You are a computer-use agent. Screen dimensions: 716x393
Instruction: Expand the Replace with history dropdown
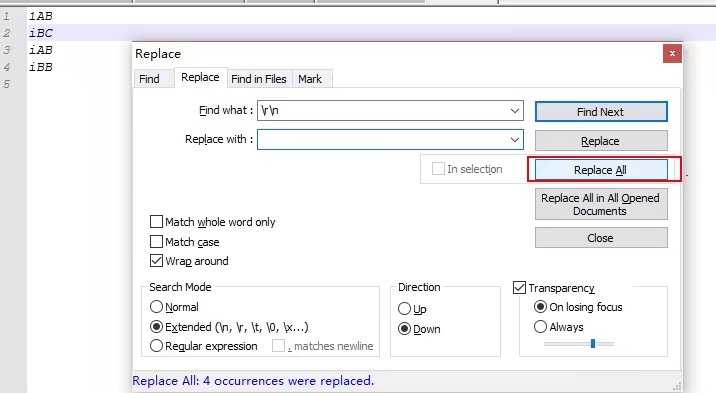[x=515, y=140]
